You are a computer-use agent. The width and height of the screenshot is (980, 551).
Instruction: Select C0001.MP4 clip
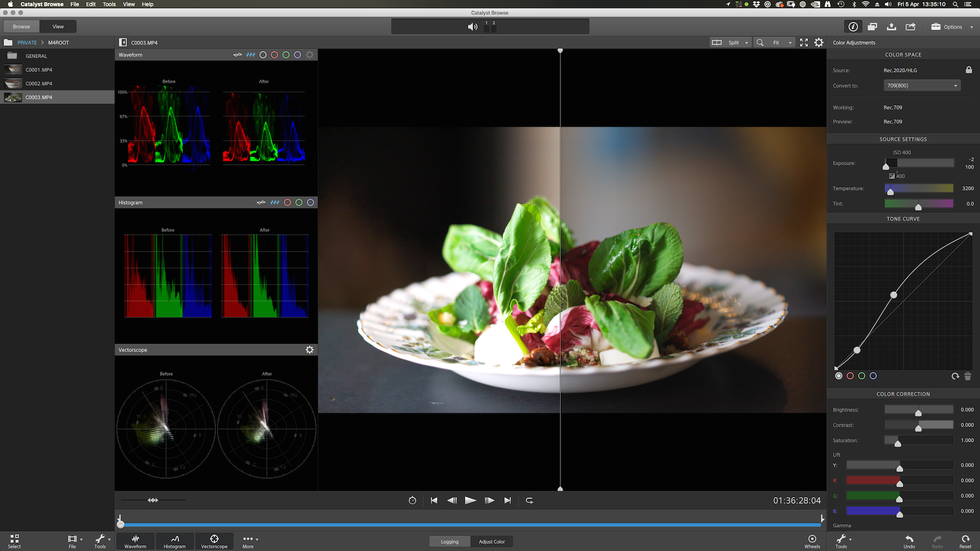coord(57,69)
